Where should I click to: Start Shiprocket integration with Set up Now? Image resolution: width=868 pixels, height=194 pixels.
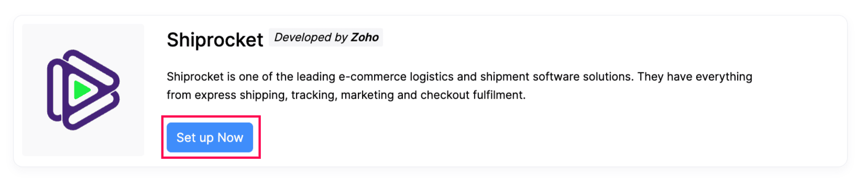coord(210,137)
